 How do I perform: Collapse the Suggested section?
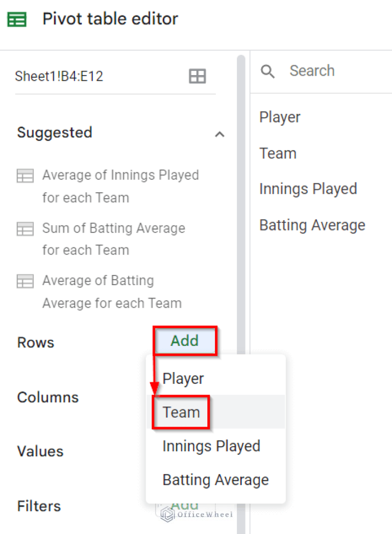pos(219,134)
